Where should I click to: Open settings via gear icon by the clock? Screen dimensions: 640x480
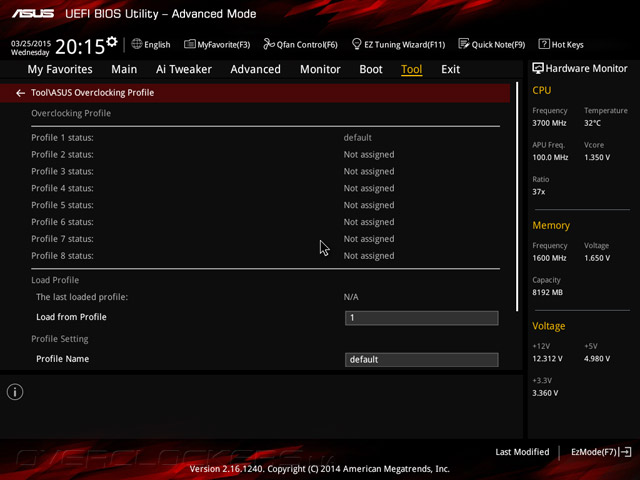(112, 42)
